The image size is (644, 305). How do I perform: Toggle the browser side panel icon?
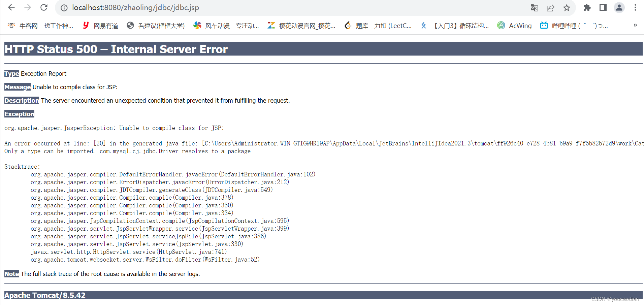[x=603, y=7]
